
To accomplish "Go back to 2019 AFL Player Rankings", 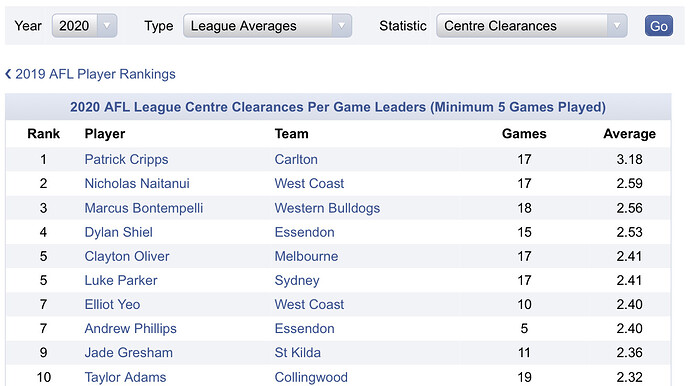I will 90,74.
